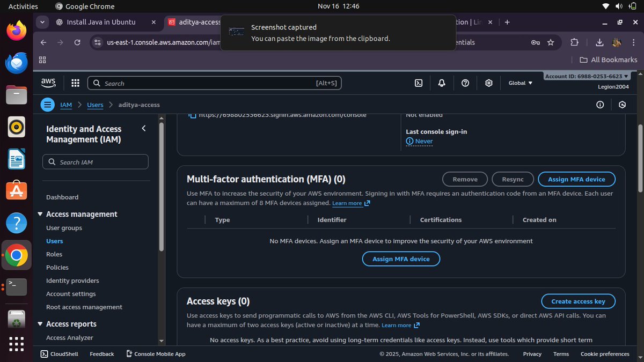Open Root access management in sidebar
Screen dimensions: 644x362
(84, 307)
